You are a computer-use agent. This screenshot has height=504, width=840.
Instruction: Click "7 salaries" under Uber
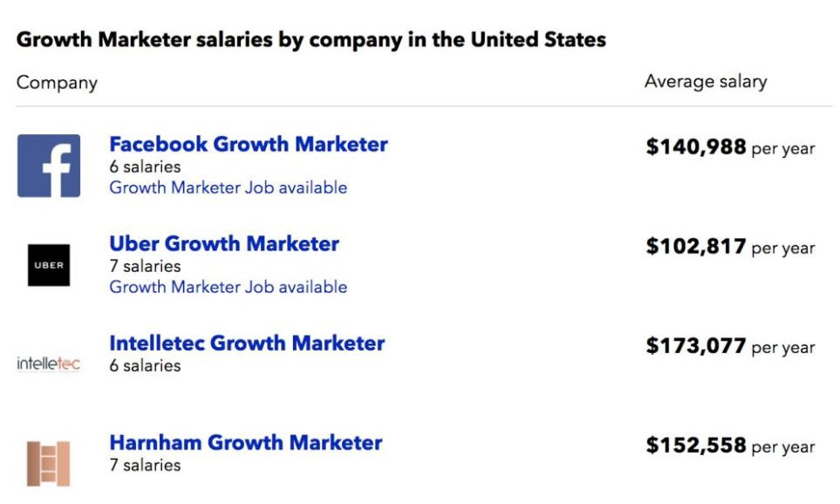[145, 266]
